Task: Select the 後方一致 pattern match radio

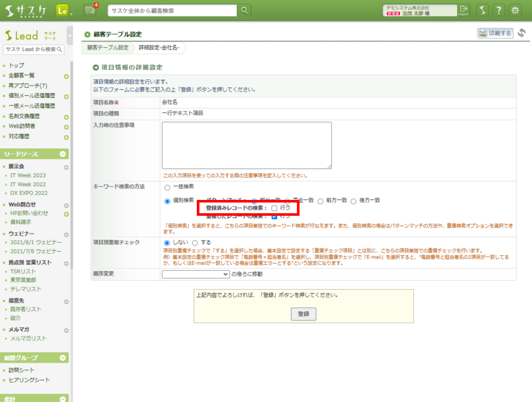Action: tap(354, 201)
